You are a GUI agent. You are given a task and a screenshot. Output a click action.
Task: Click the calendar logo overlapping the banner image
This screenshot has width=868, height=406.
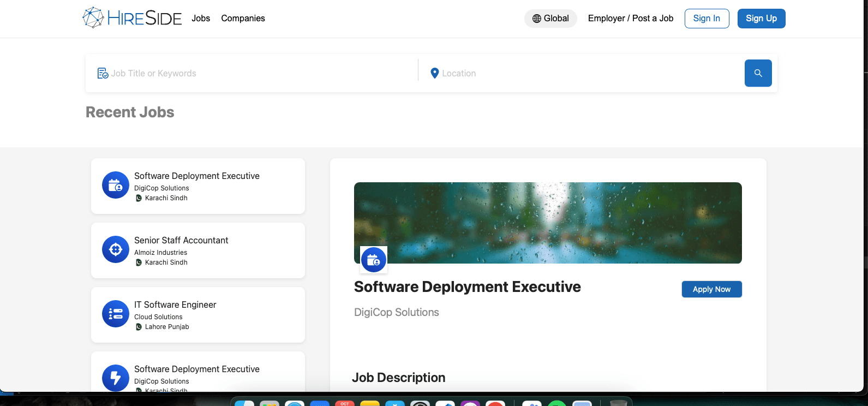[x=374, y=260]
